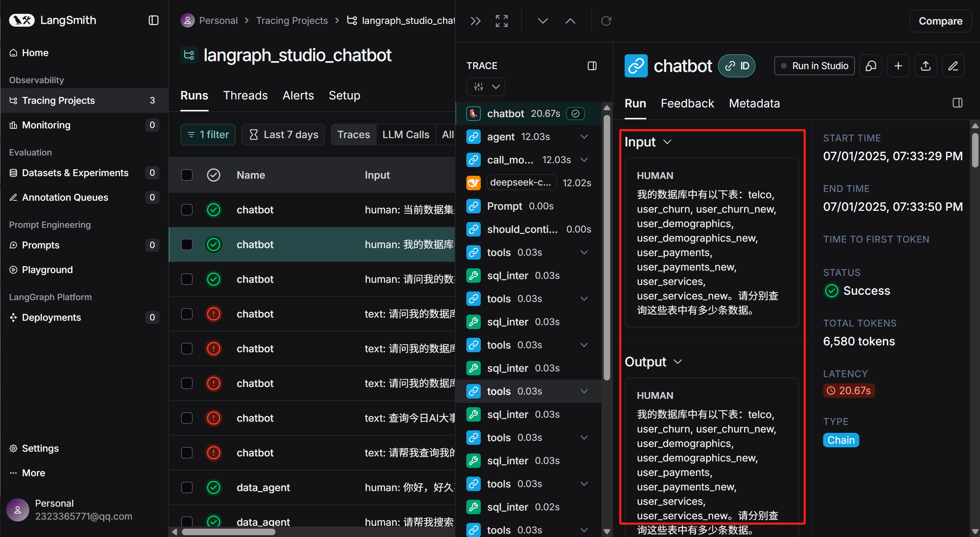Viewport: 980px width, 537px height.
Task: Collapse the highlighted tools 0.03s node
Action: coord(584,391)
